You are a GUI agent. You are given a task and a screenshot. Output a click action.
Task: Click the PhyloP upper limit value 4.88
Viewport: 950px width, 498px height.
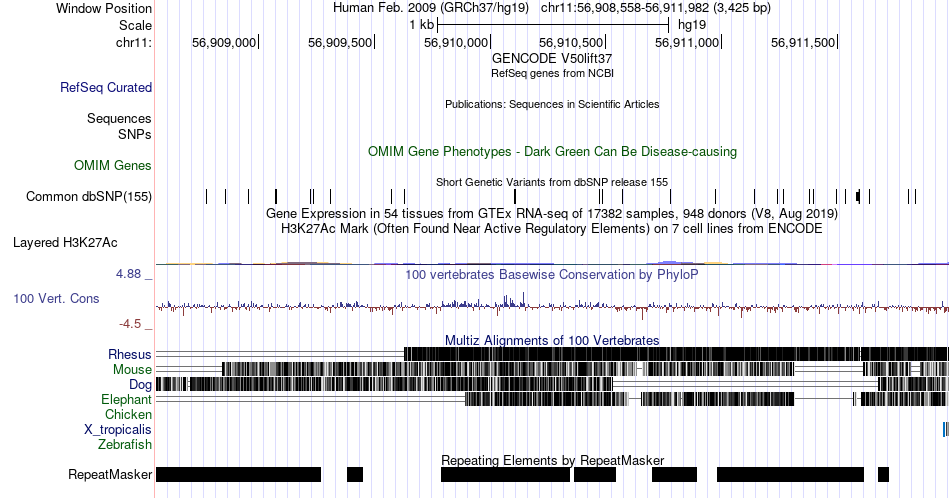coord(128,274)
